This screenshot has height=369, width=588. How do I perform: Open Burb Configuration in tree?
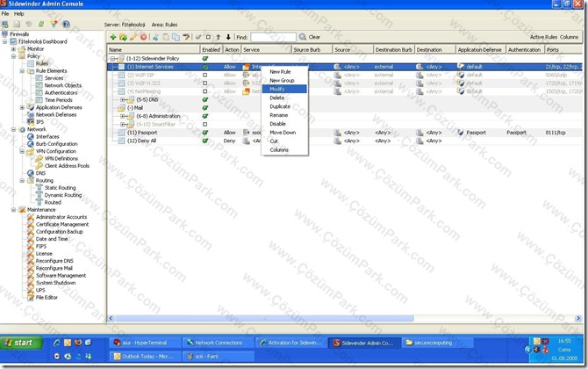(56, 144)
